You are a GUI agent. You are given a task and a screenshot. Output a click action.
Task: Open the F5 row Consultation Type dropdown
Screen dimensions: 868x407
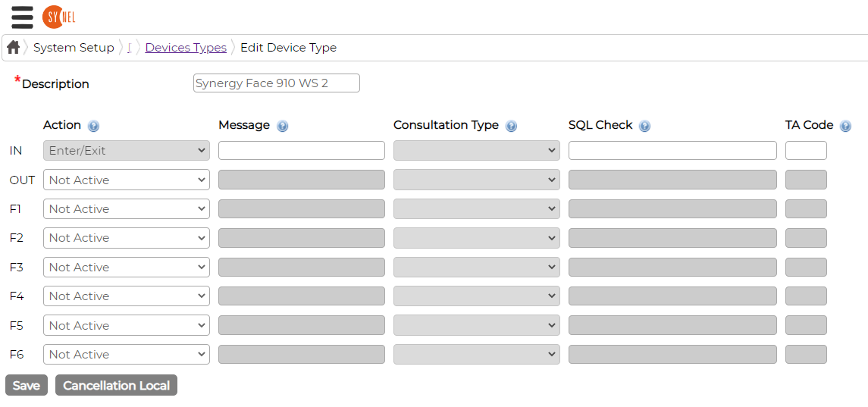point(477,326)
